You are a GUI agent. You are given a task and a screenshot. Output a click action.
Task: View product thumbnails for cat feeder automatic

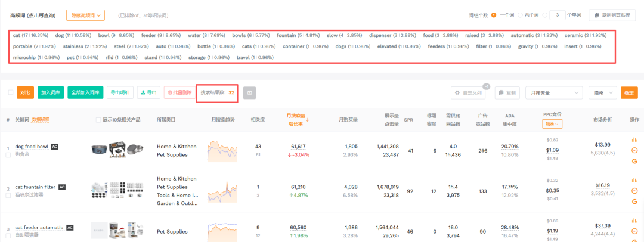(117, 231)
